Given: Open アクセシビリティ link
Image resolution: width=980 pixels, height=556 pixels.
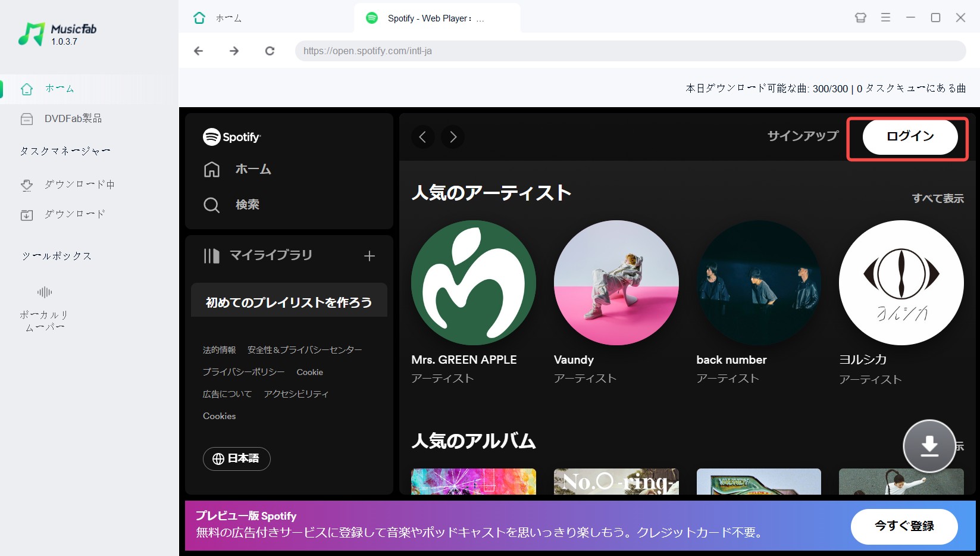Looking at the screenshot, I should point(296,394).
